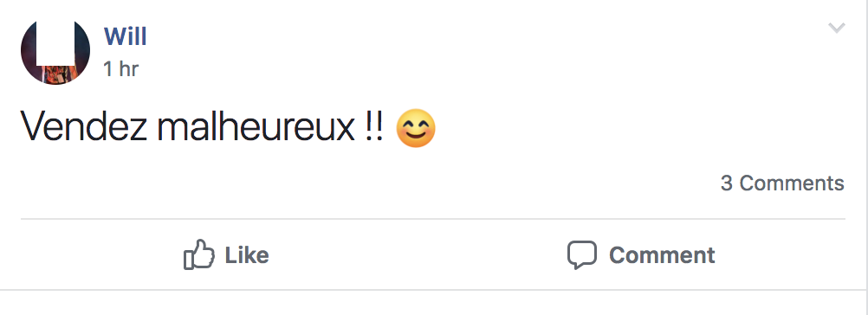Open Will's profile via his name
This screenshot has height=315, width=868.
[x=125, y=36]
